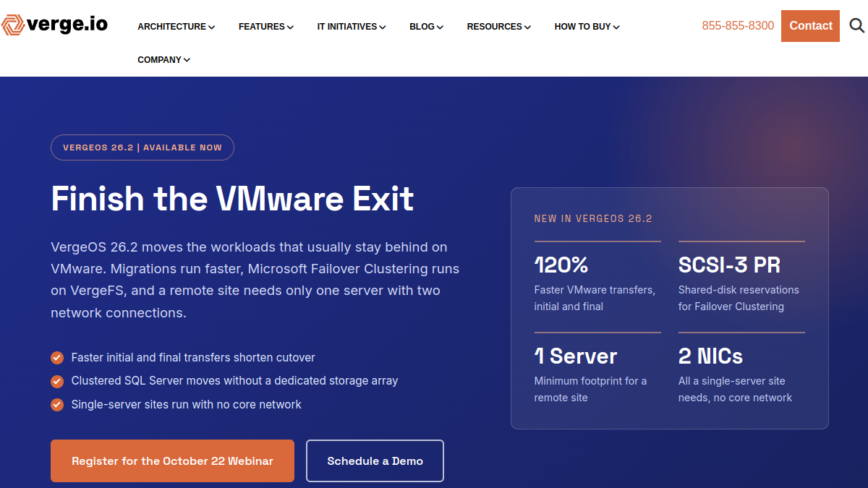Click the '1 Server' statistic

(x=576, y=356)
